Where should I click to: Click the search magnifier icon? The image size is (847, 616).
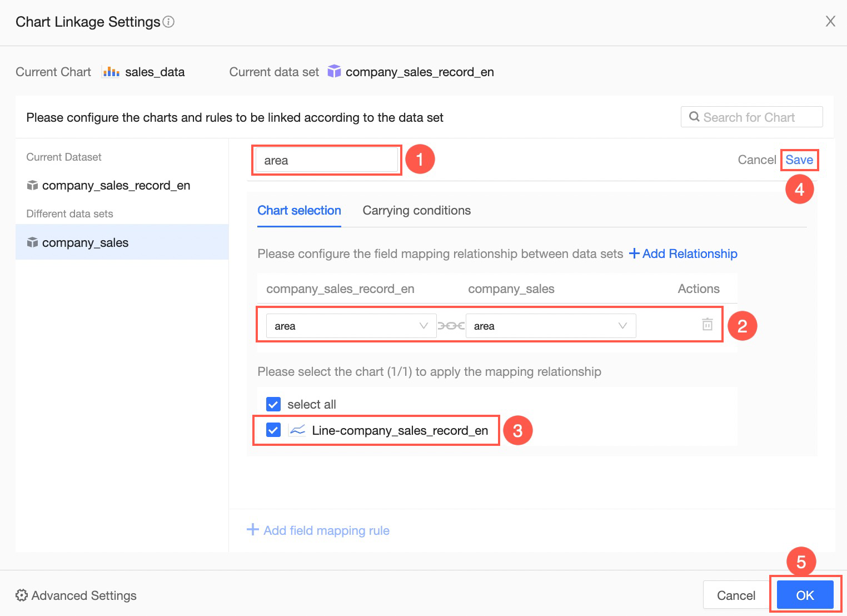(694, 117)
